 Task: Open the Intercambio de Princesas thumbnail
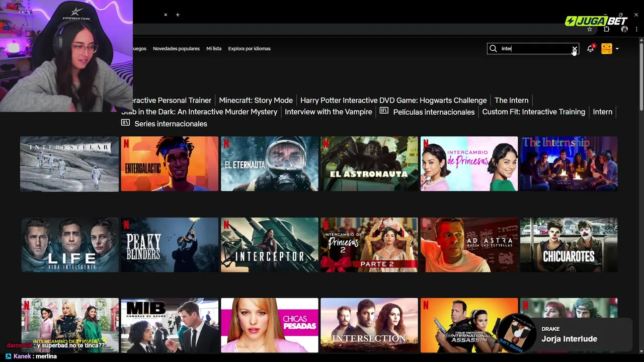pos(469,164)
